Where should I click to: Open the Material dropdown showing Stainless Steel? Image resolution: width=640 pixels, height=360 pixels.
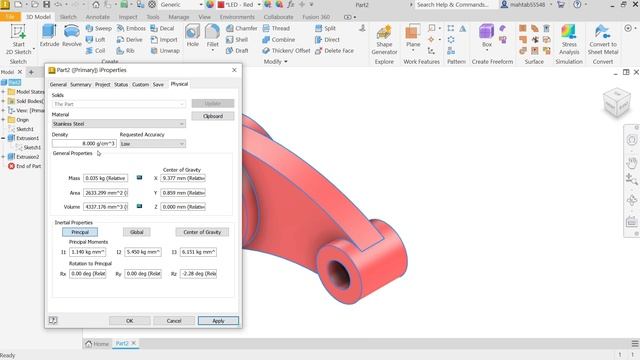pyautogui.click(x=119, y=124)
